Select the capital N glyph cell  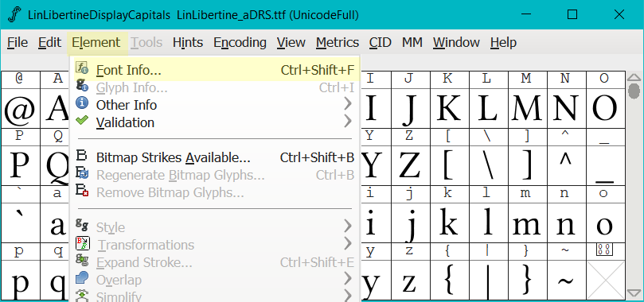[x=567, y=108]
